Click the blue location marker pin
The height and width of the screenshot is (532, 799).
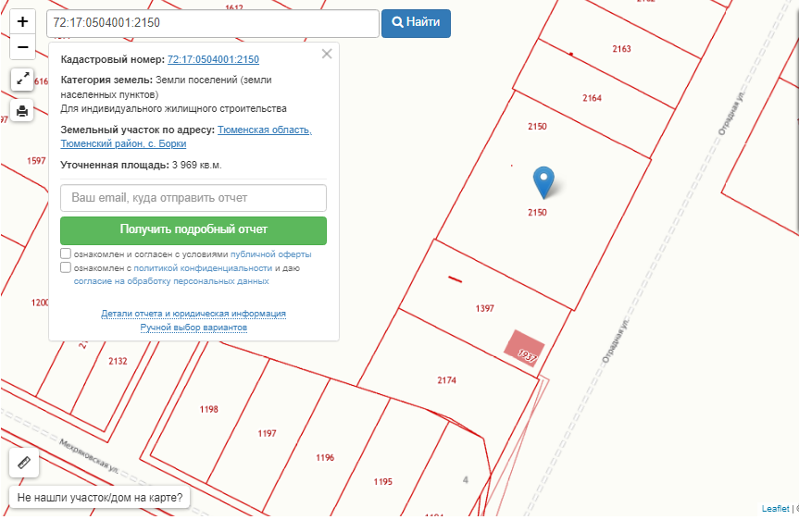coord(545,181)
